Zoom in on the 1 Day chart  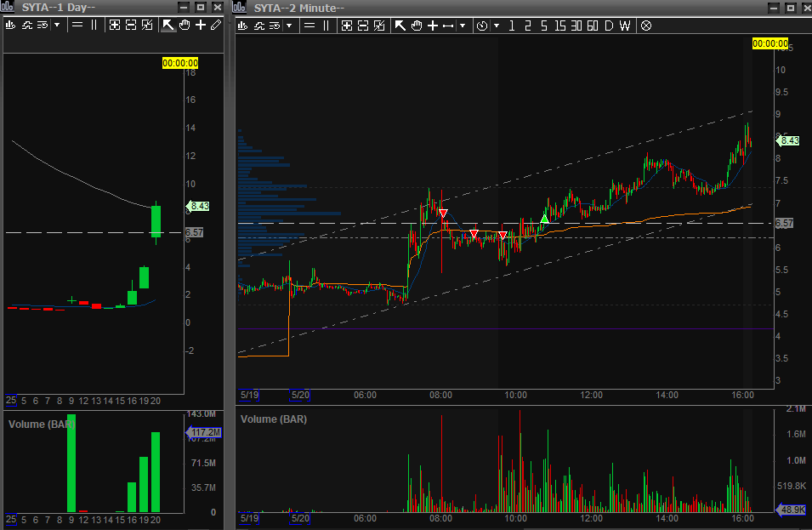point(115,25)
